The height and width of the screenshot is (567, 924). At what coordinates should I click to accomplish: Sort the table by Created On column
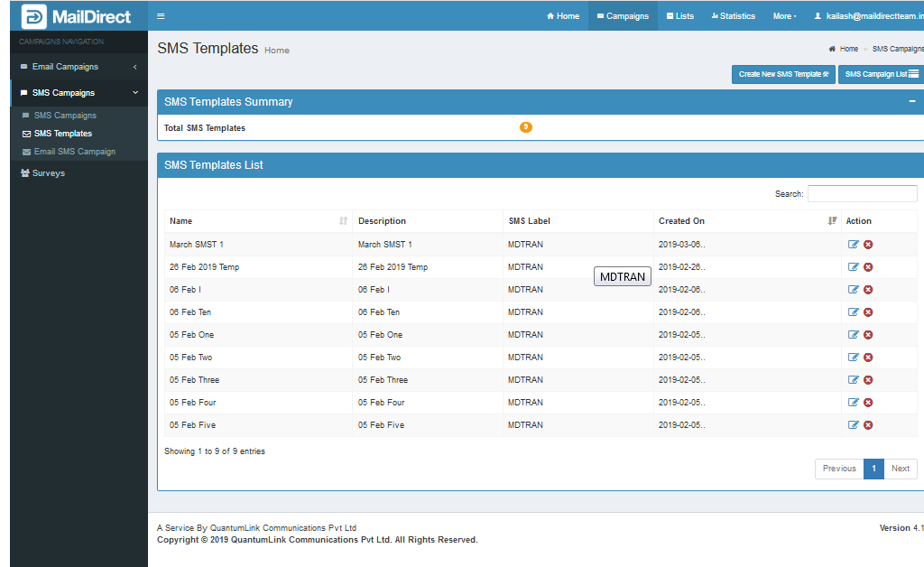(832, 221)
